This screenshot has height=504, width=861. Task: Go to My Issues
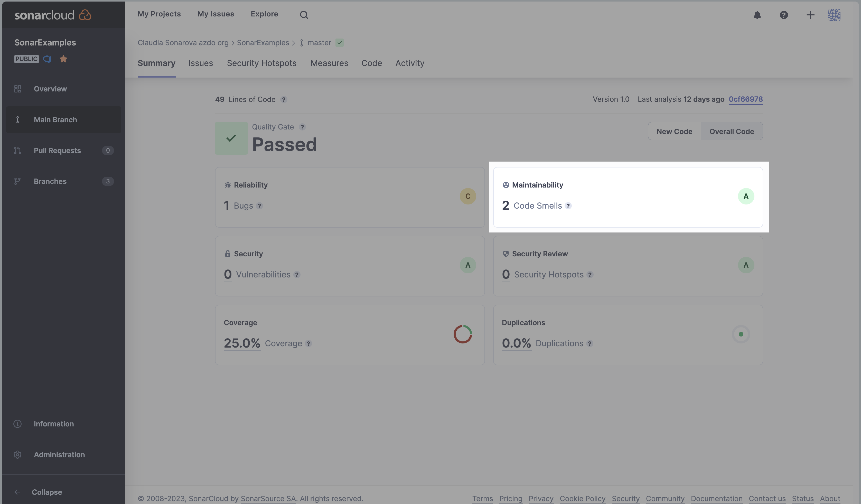pos(216,14)
